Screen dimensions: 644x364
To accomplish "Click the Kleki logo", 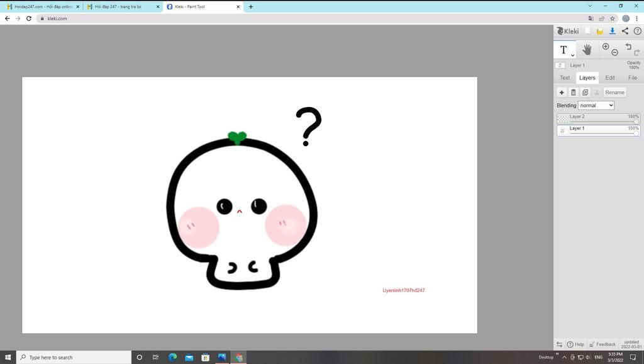I will pos(568,31).
